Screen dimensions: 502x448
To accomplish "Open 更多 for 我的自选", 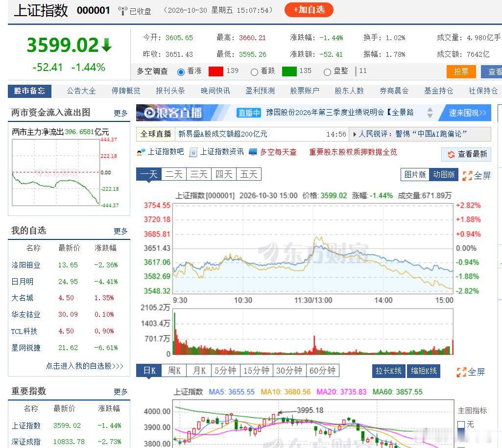I will (x=120, y=231).
